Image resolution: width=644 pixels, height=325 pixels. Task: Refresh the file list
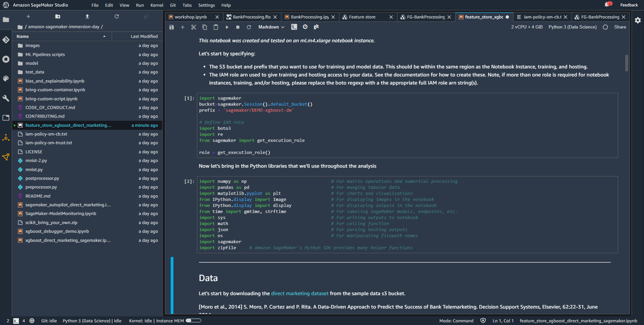[x=117, y=16]
